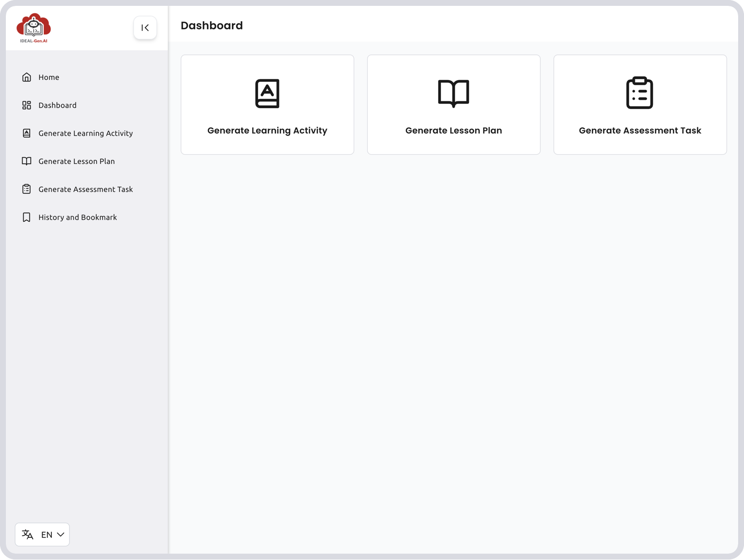Click the Lesson Plan open-book icon in sidebar

click(x=26, y=161)
